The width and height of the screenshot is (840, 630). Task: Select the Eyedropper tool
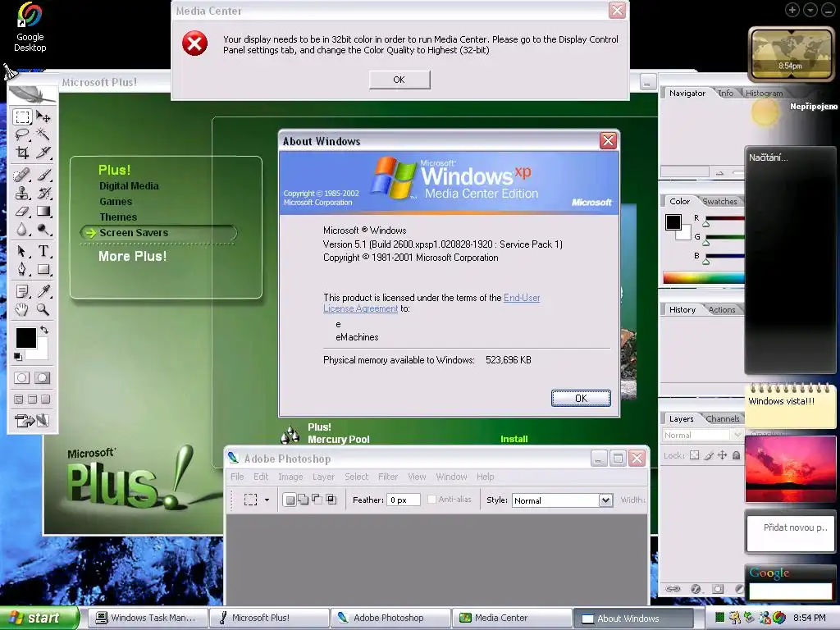point(43,291)
